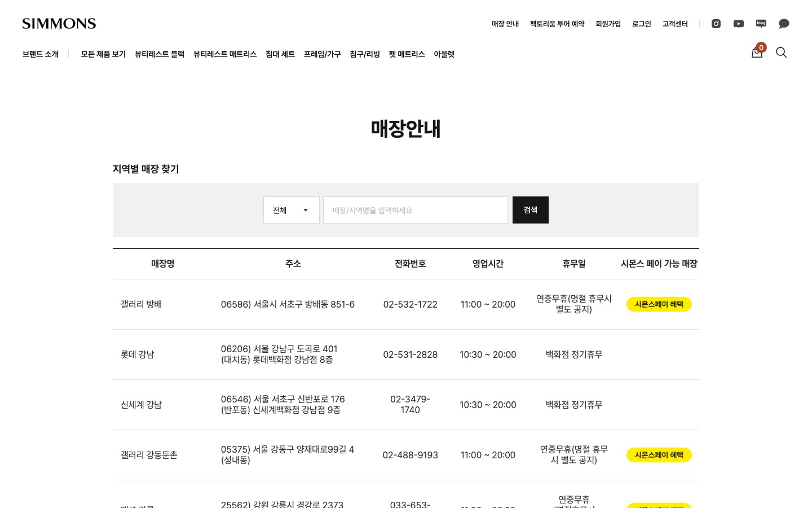Click hours 11:00 ~ 20:00 for 갤러리 방배
Image resolution: width=812 pixels, height=508 pixels.
488,304
